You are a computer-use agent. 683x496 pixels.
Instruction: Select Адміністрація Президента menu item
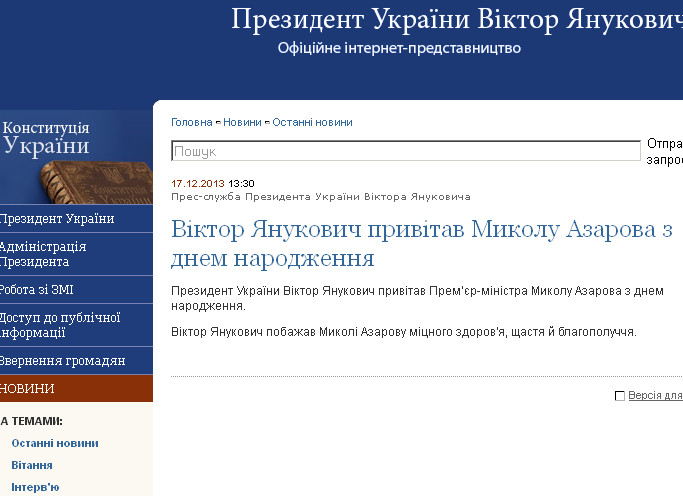(76, 254)
